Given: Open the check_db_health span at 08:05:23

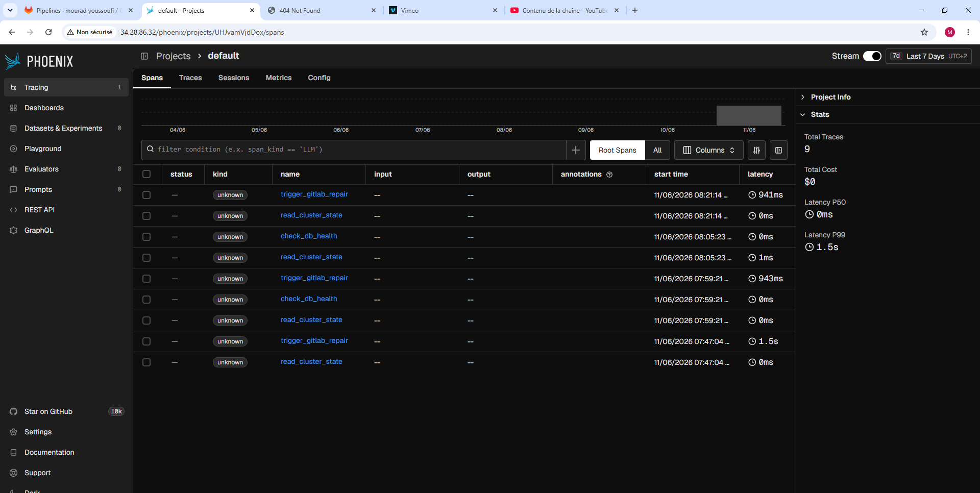Looking at the screenshot, I should [309, 236].
